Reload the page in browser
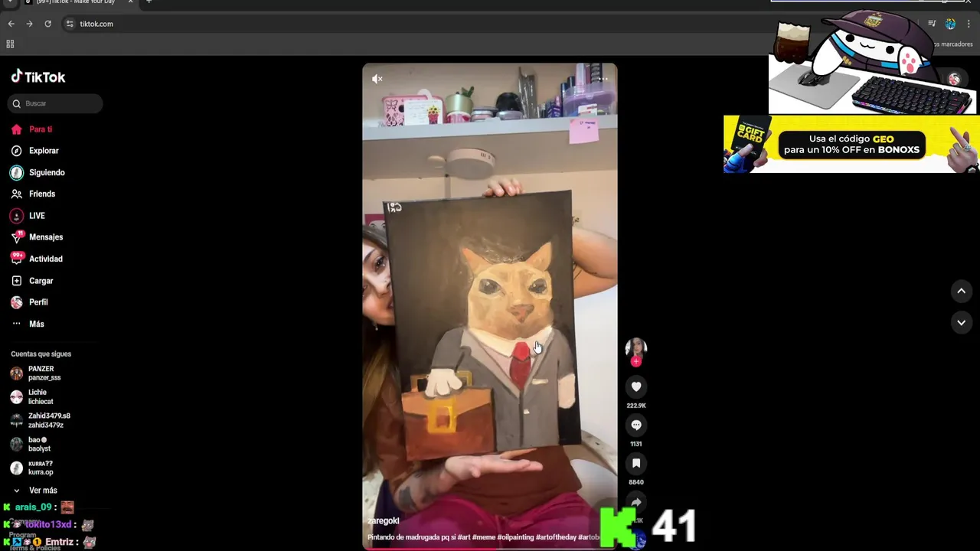The height and width of the screenshot is (551, 980). (x=47, y=24)
